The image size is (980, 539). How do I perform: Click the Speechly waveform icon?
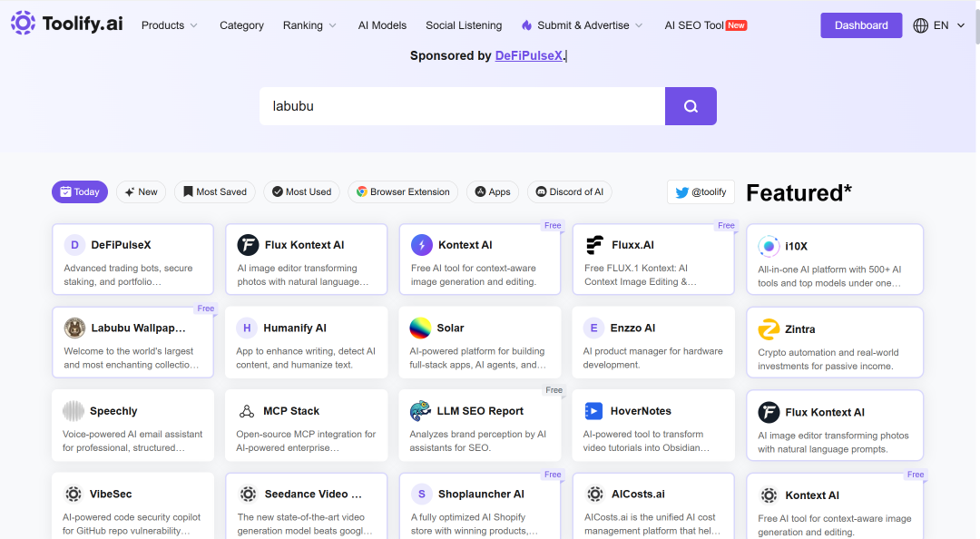pos(73,411)
